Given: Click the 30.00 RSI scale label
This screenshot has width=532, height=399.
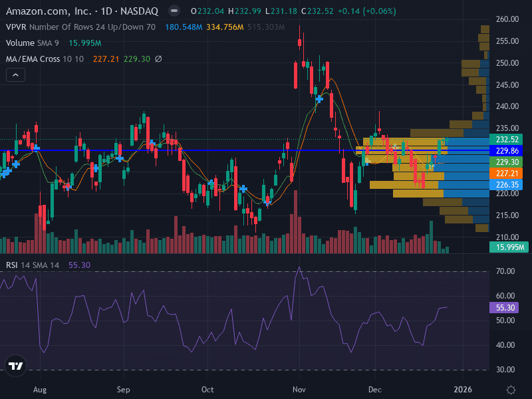Looking at the screenshot, I should coord(505,370).
